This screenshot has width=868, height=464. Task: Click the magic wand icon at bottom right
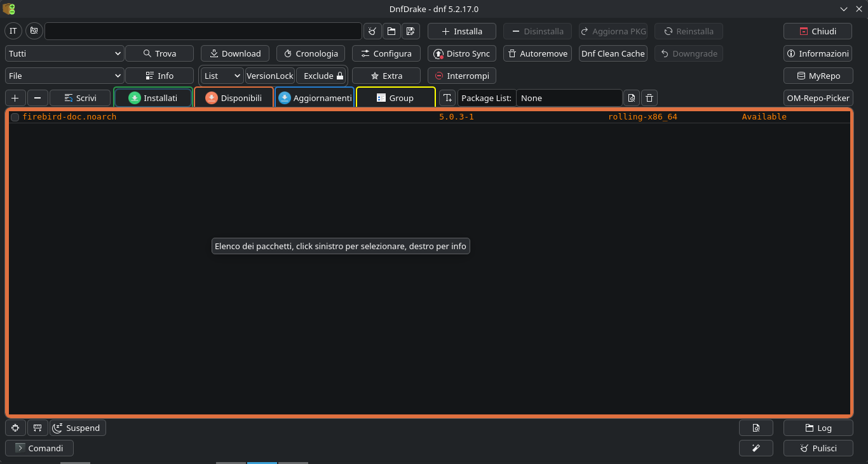click(x=756, y=448)
